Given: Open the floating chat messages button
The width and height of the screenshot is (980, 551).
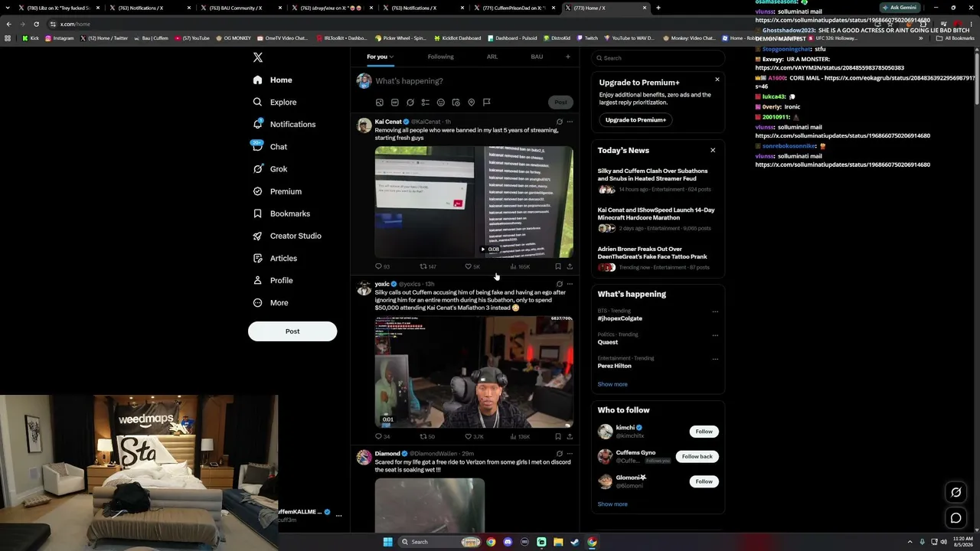Looking at the screenshot, I should click(x=955, y=518).
